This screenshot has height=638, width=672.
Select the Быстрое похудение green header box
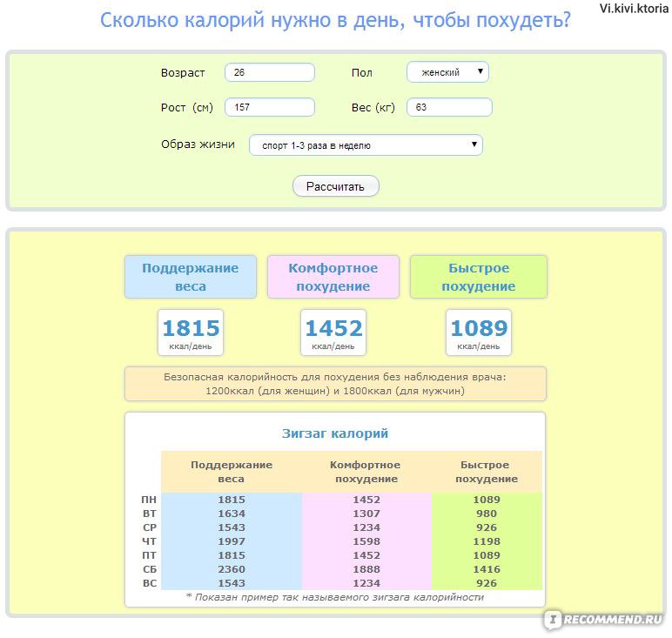coord(478,277)
